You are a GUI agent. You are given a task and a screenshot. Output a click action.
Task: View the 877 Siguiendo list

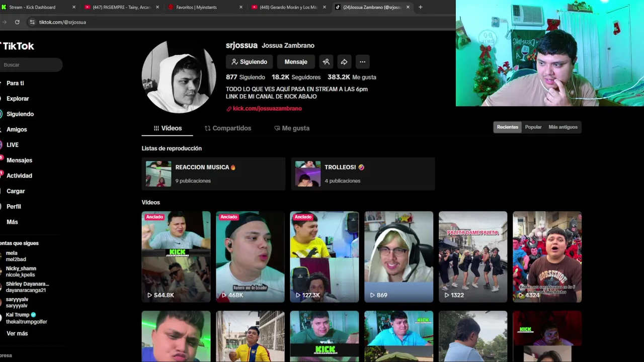pos(246,77)
